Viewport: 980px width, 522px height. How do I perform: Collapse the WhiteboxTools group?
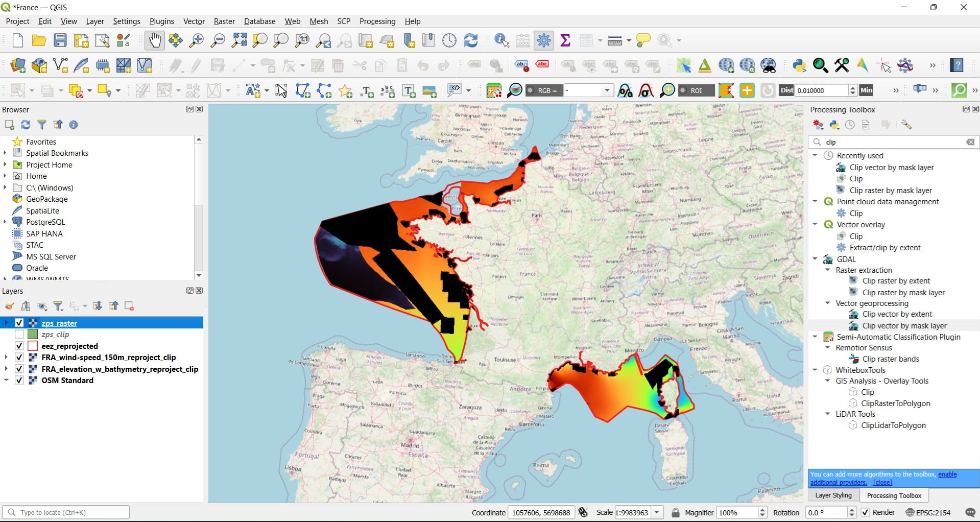click(x=815, y=370)
